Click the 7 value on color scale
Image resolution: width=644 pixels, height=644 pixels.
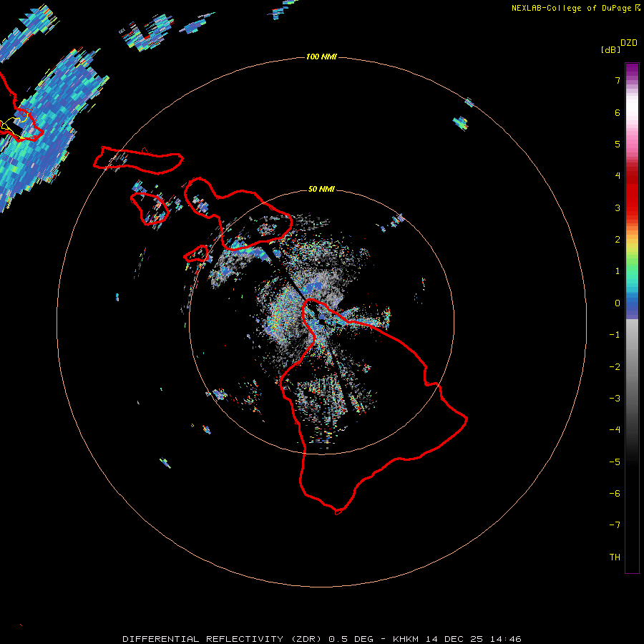click(x=618, y=80)
